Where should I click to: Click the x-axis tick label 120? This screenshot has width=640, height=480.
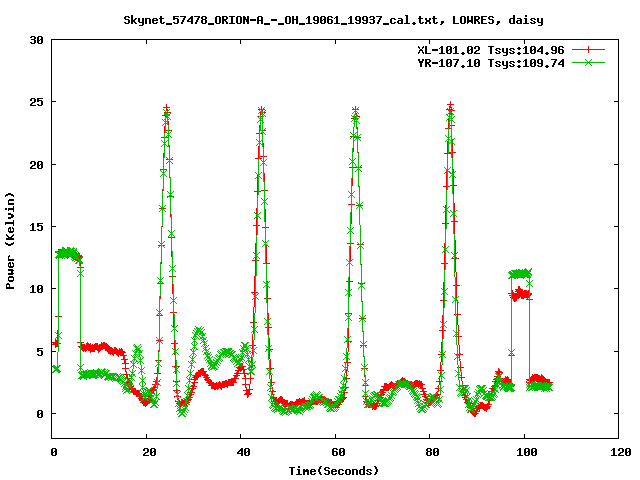click(x=621, y=452)
